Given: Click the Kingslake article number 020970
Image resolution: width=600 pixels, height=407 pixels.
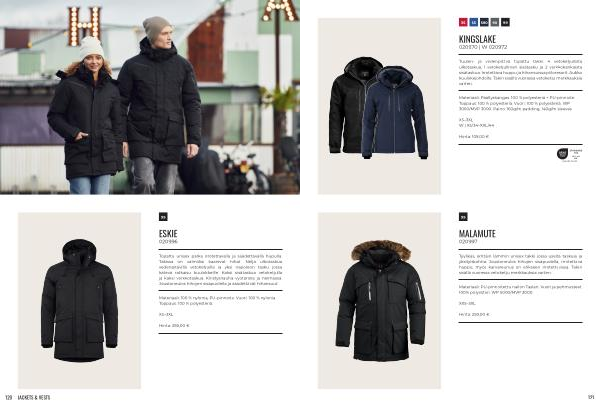Looking at the screenshot, I should tap(468, 47).
